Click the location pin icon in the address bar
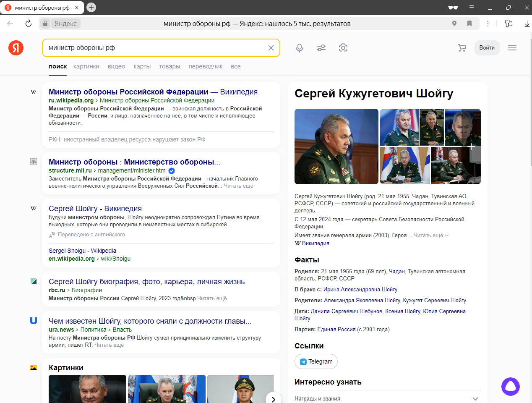Screen dimensions: 532x403 pos(454,24)
